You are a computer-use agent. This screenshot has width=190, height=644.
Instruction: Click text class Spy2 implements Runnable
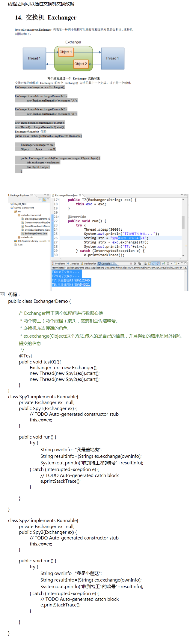pos(43,520)
